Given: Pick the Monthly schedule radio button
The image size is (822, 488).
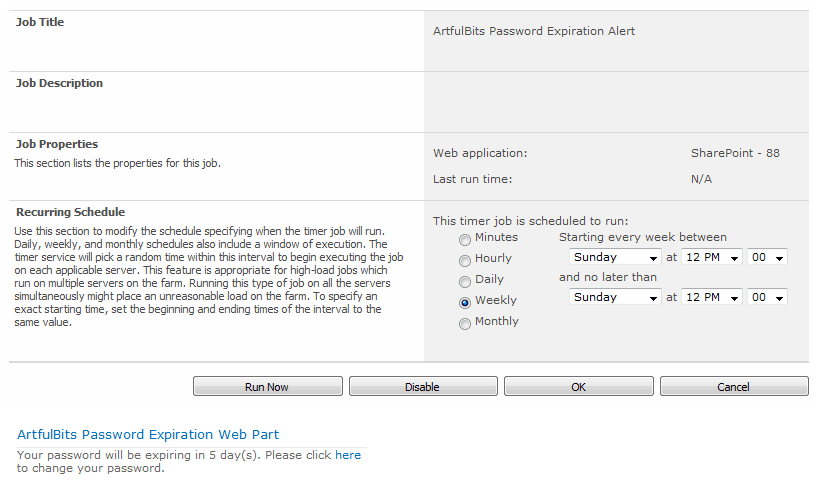Looking at the screenshot, I should 464,324.
